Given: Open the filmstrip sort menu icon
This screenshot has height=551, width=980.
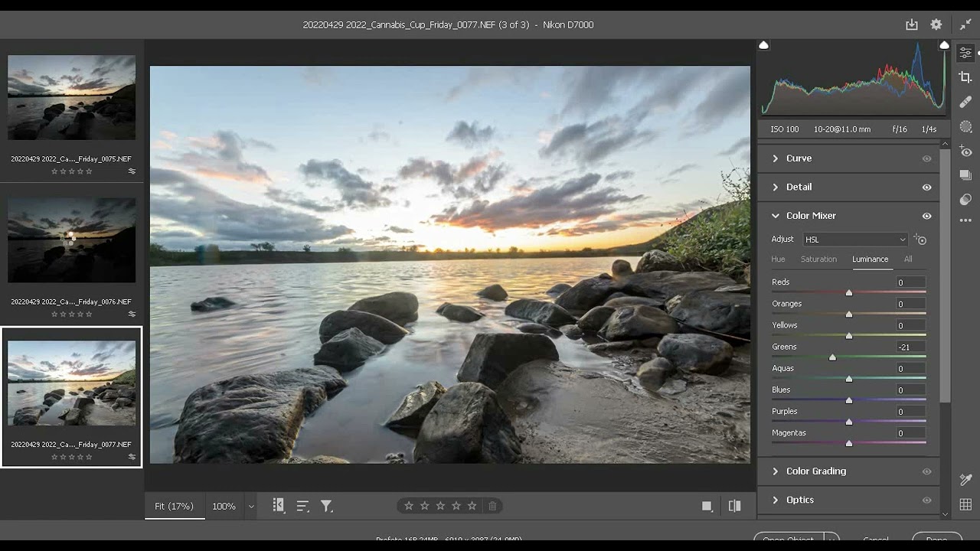Looking at the screenshot, I should tap(302, 506).
